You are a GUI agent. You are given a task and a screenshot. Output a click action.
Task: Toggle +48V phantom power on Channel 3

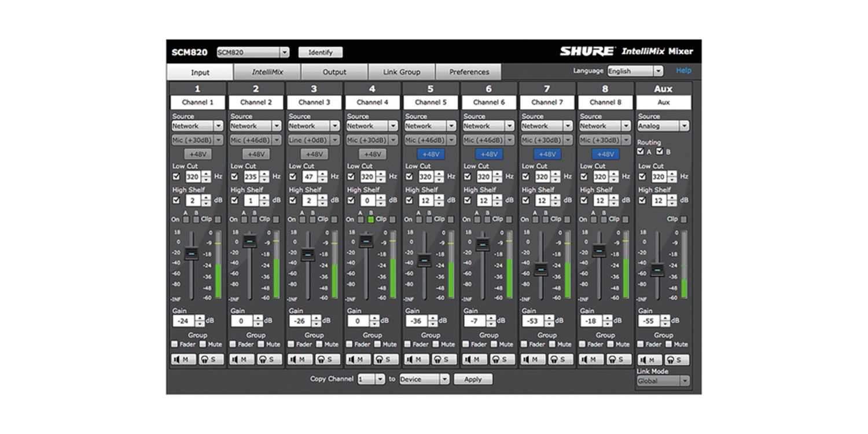(x=314, y=155)
